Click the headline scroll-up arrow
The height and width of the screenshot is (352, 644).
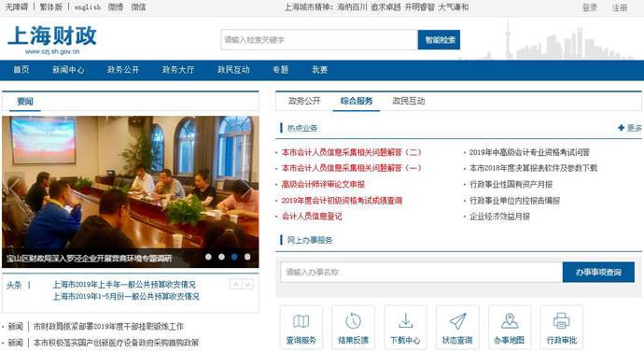point(236,284)
